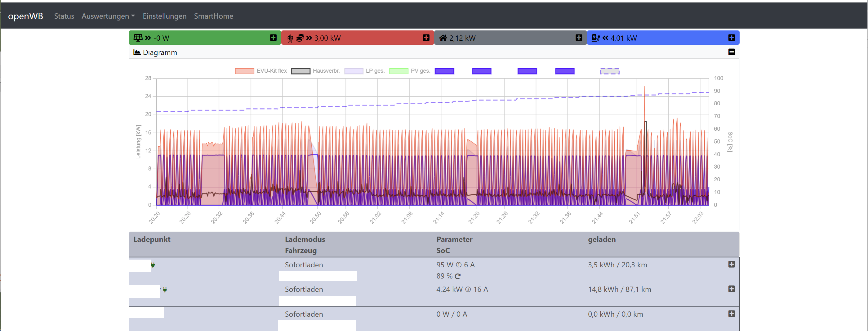
Task: Open the SmartHome link
Action: (x=213, y=16)
